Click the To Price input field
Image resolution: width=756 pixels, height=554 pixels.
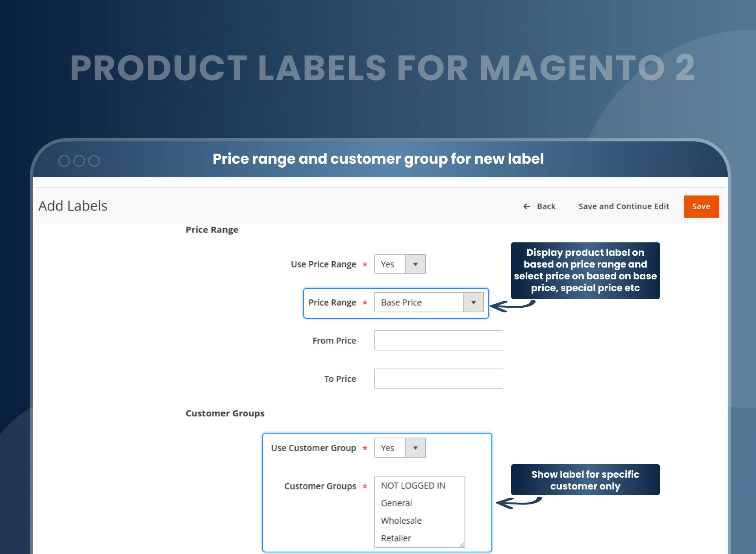(x=439, y=379)
